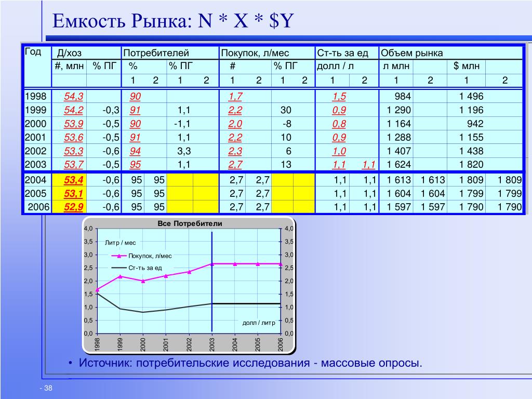Click the purchases growth cell 13
532x399 pixels.
(286, 165)
